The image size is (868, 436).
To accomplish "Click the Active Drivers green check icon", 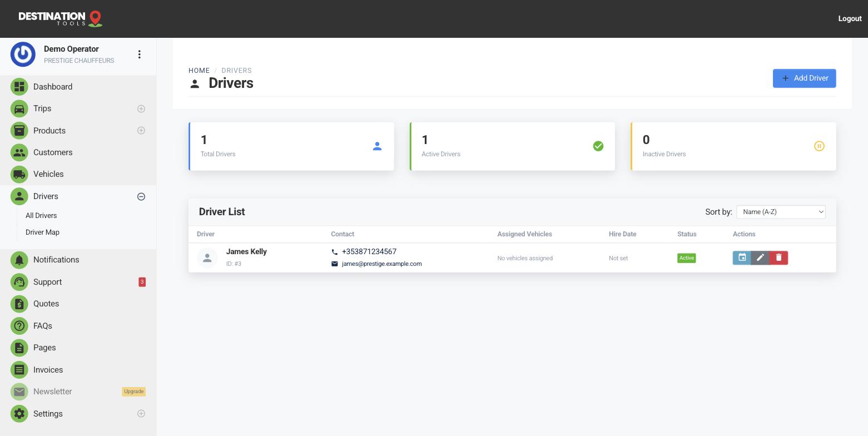I will pyautogui.click(x=598, y=146).
